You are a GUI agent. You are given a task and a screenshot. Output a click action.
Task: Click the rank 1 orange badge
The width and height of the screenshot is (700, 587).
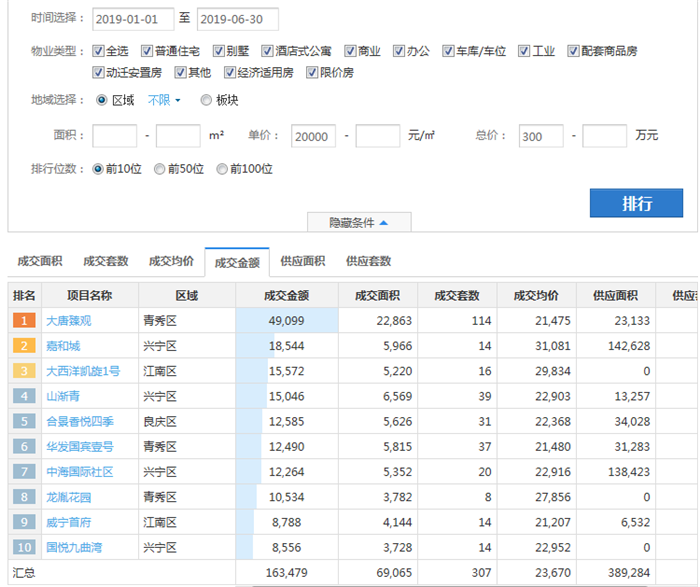(x=25, y=321)
